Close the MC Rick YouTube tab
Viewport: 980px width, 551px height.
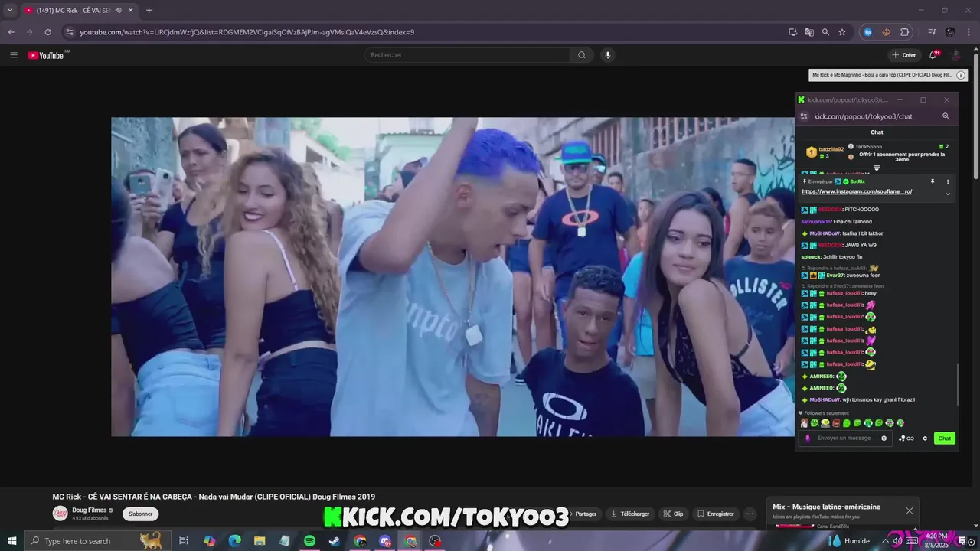[x=131, y=11]
